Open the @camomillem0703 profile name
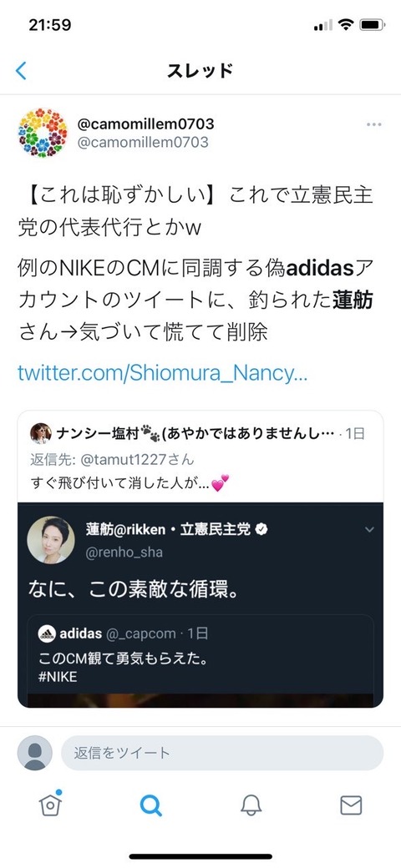This screenshot has width=401, height=868. tap(145, 124)
